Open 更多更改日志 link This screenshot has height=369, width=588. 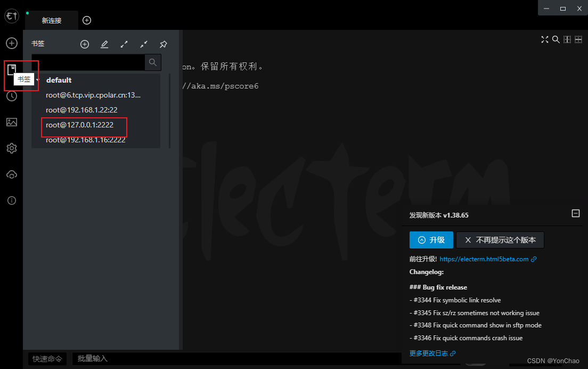(x=432, y=353)
